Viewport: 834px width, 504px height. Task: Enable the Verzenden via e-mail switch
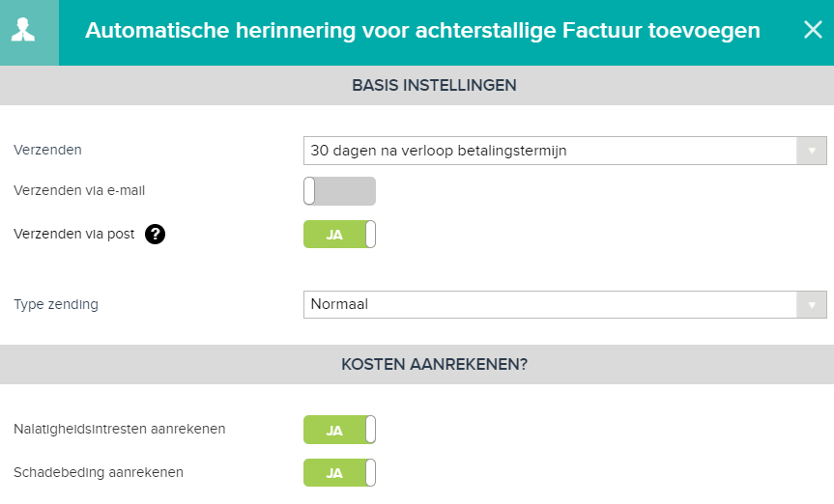pyautogui.click(x=339, y=191)
